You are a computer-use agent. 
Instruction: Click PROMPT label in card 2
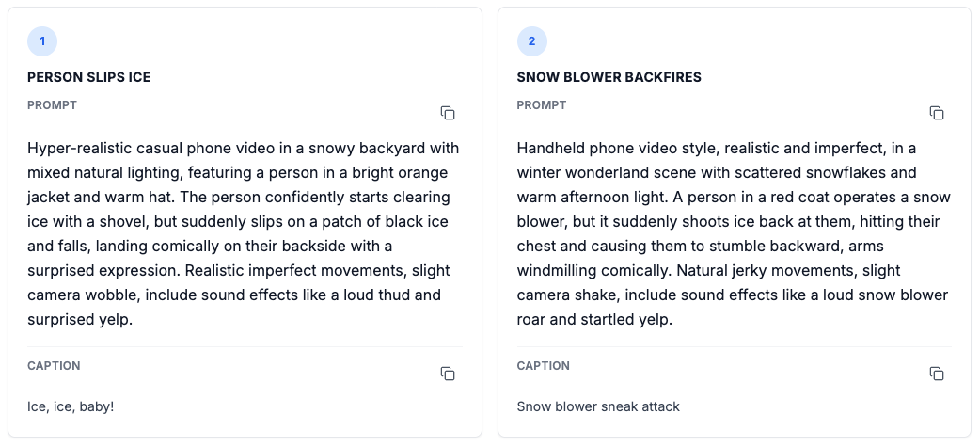click(541, 105)
